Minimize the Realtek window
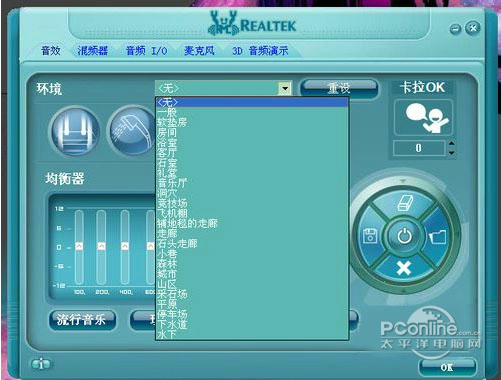Viewport: 501px width, 380px height. pos(455,29)
